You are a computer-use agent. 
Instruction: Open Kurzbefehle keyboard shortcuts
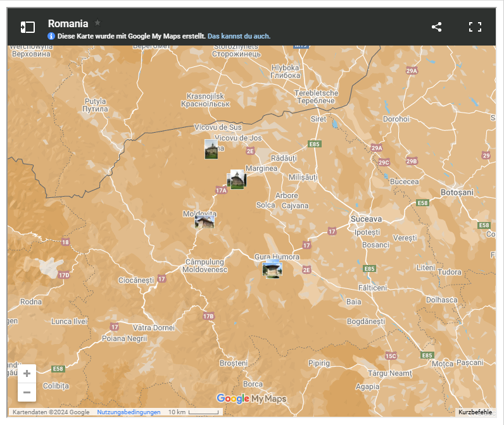click(476, 412)
